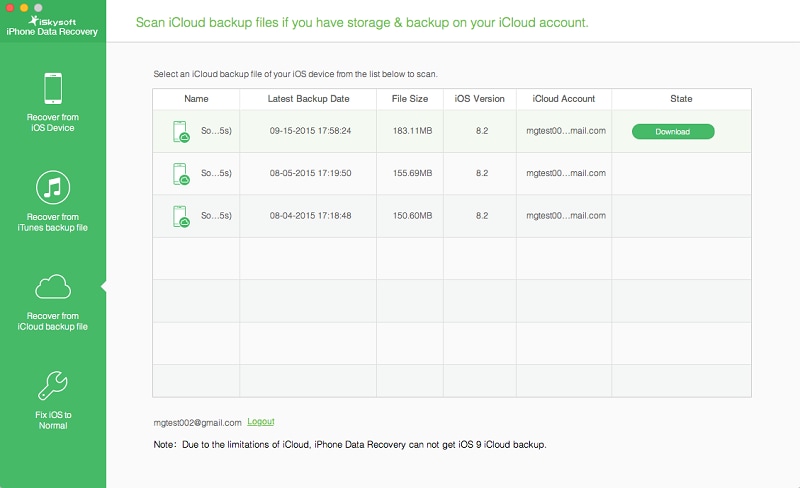Screen dimensions: 800x488
Task: Click device icon of 08-05-2015 backup row
Action: (x=181, y=174)
